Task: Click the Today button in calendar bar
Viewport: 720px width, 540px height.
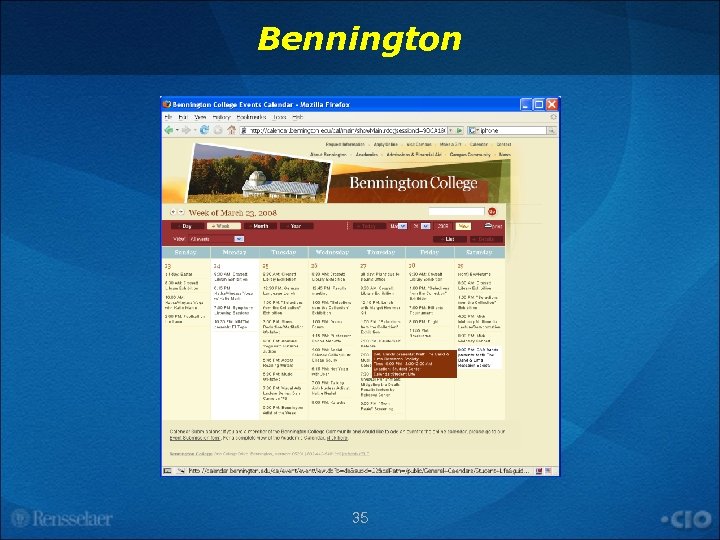Action: tap(369, 226)
